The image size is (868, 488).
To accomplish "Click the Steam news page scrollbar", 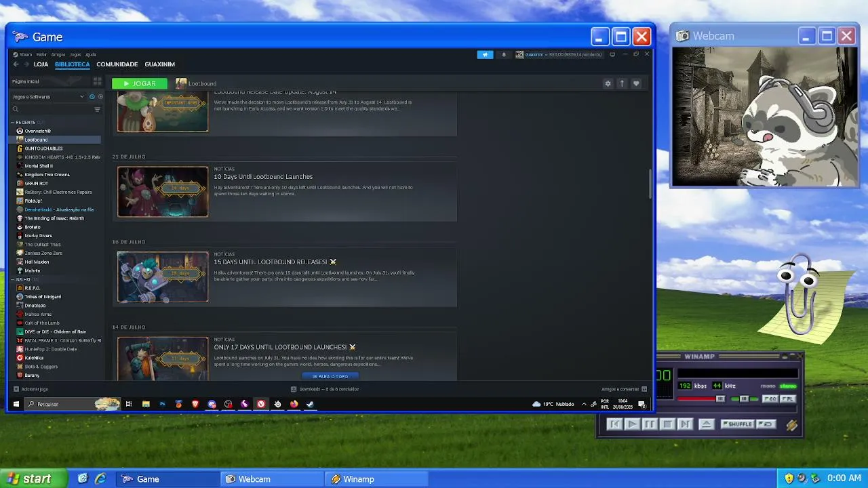I will (x=650, y=183).
